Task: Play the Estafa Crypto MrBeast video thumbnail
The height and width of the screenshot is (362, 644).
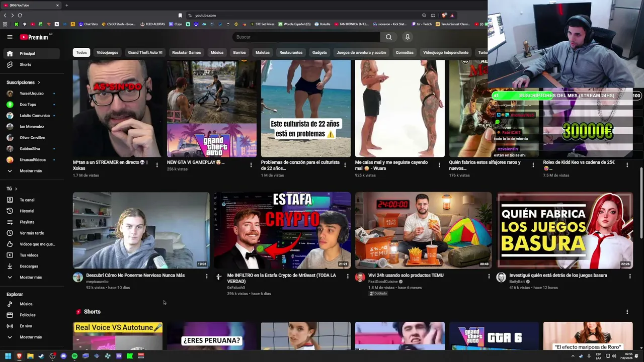Action: coord(282,230)
